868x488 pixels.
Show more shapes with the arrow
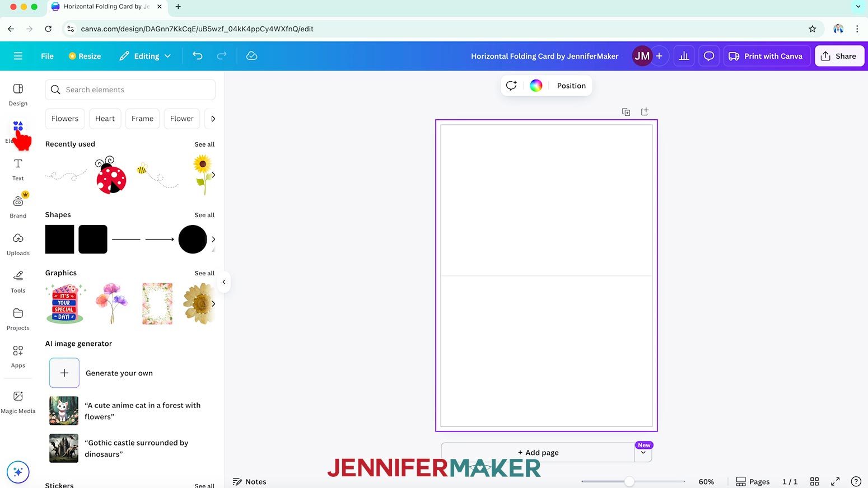point(213,240)
